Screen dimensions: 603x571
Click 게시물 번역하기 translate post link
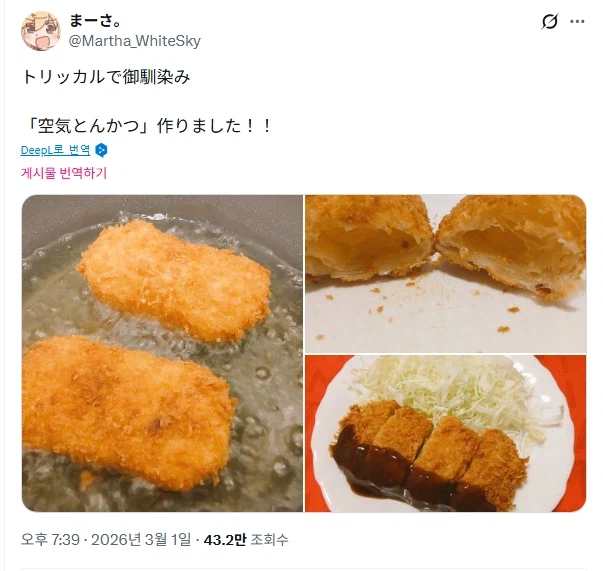63,173
